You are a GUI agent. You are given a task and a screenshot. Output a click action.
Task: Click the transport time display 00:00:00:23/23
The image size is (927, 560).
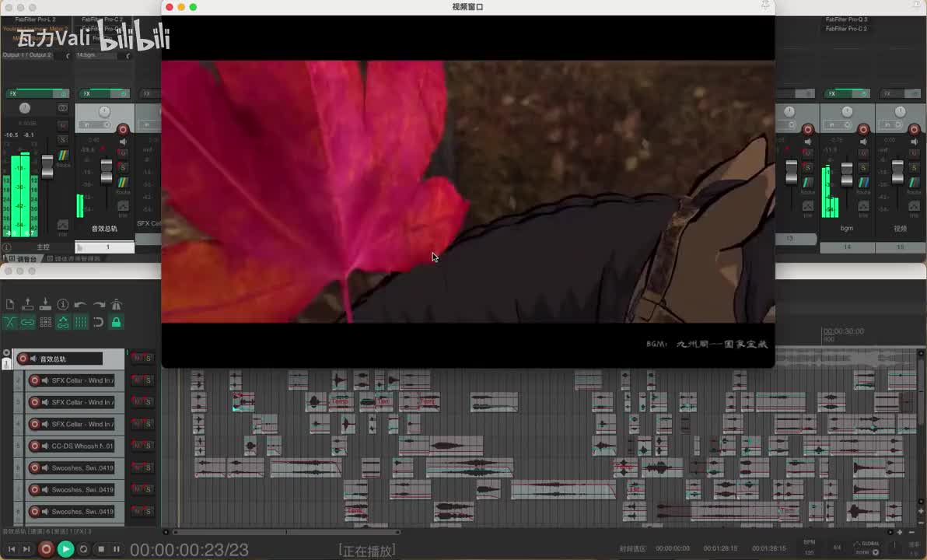click(189, 550)
